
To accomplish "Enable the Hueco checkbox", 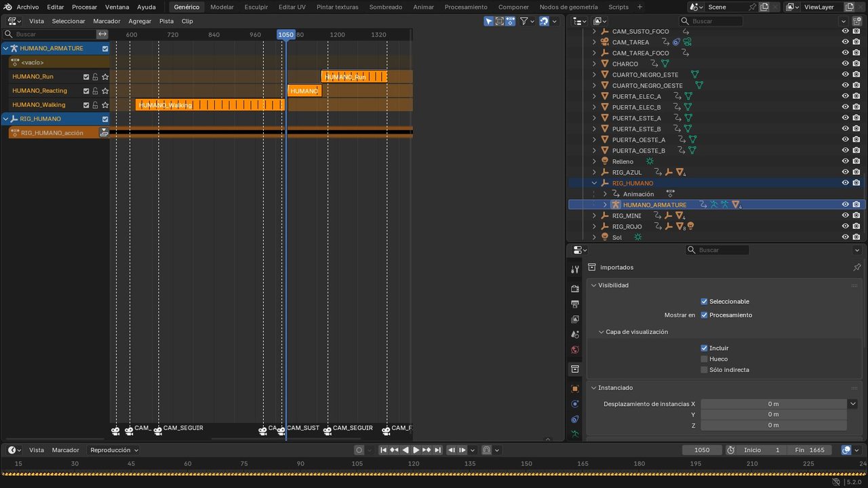I will (x=704, y=359).
